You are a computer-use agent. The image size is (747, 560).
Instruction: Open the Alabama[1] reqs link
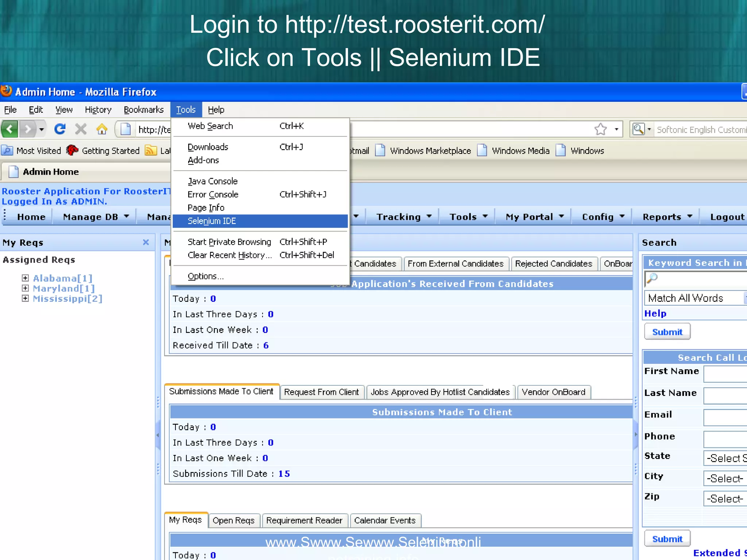[x=63, y=278]
